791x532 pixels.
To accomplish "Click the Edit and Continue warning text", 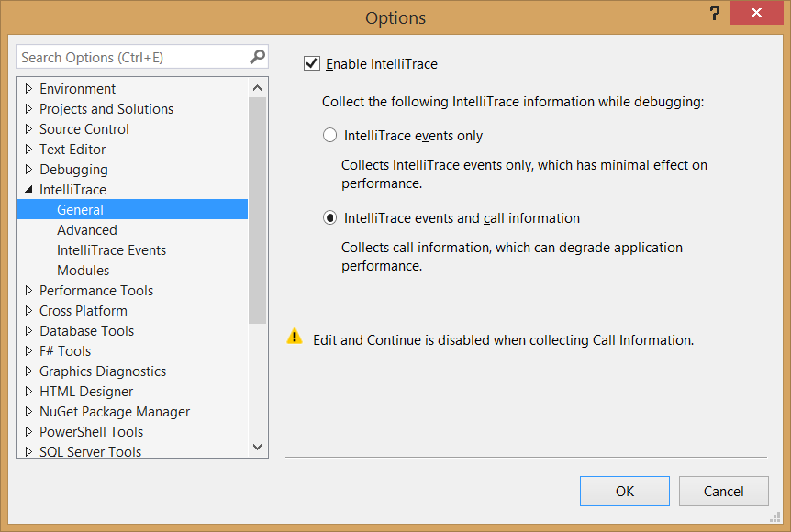I will (503, 340).
